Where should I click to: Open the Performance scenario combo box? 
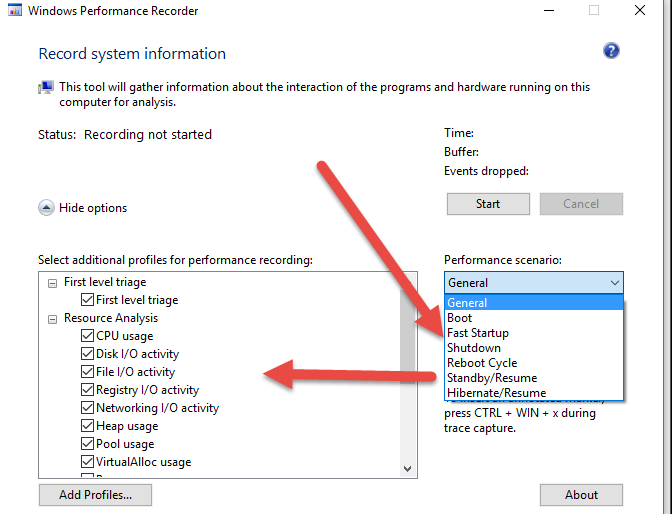(x=534, y=283)
